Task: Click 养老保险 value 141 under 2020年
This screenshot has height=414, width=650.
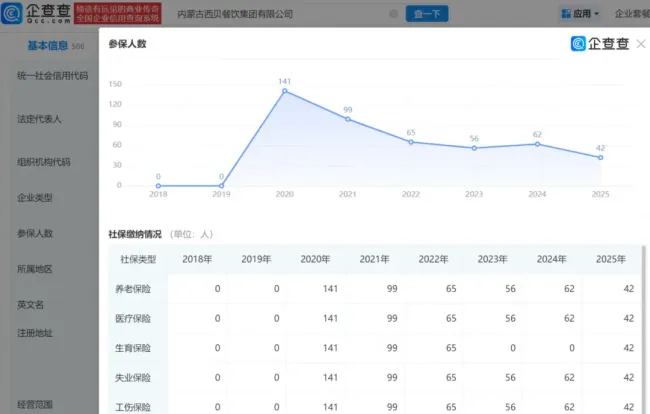Action: point(330,288)
